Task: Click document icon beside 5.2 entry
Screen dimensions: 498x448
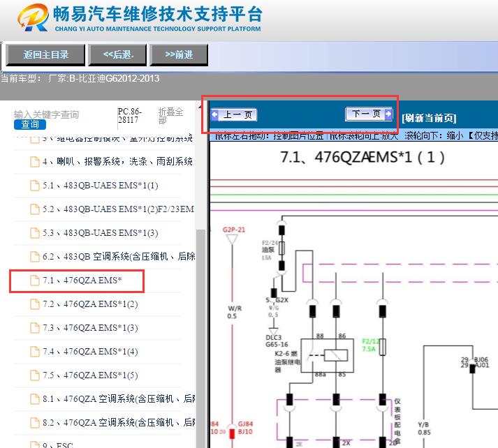Action: pos(35,209)
